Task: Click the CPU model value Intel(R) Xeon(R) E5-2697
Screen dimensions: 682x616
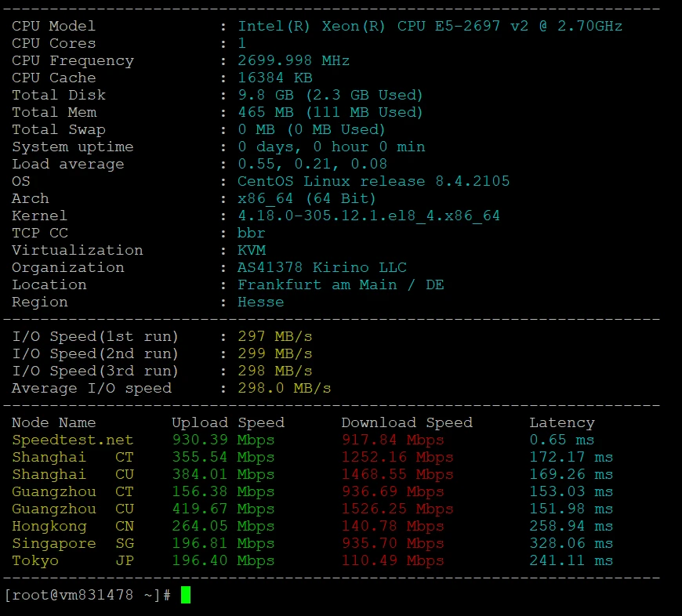Action: point(430,26)
